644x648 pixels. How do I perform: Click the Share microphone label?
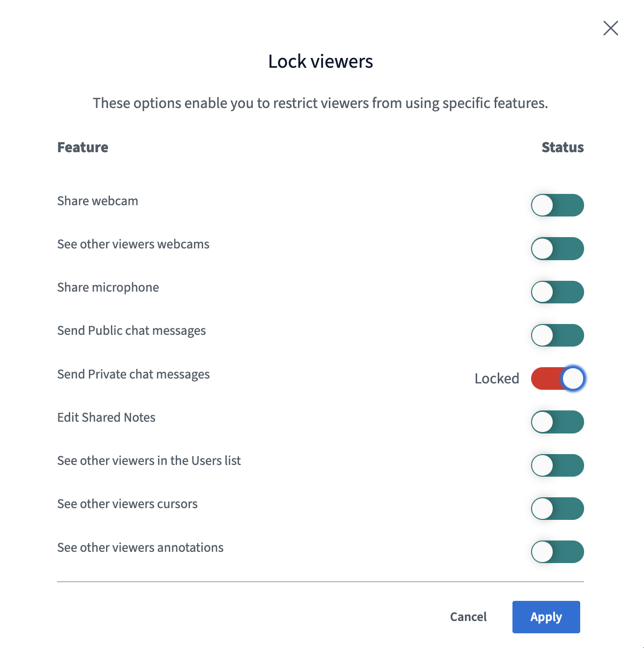[108, 288]
